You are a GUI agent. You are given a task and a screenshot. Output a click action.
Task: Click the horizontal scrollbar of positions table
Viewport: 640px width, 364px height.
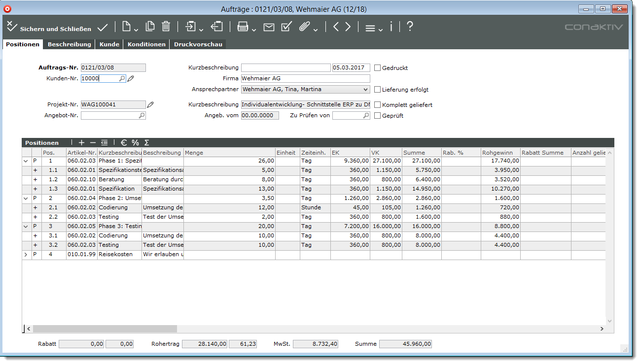(105, 329)
